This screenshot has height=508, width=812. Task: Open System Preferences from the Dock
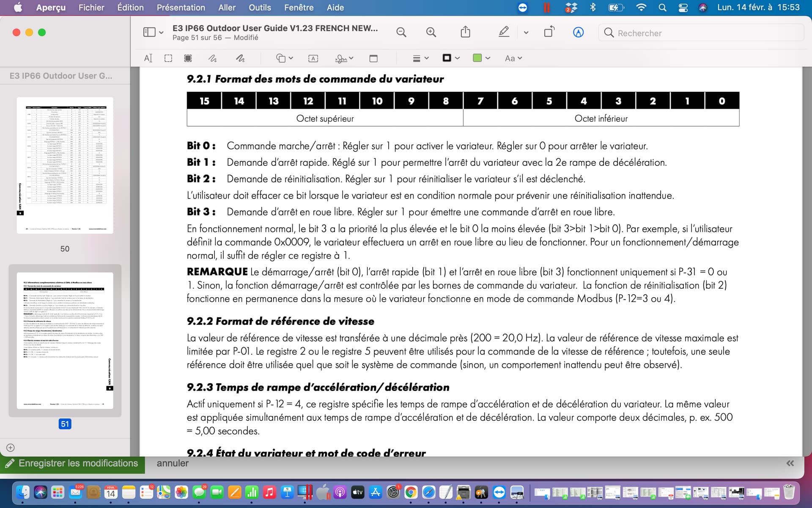coord(393,492)
